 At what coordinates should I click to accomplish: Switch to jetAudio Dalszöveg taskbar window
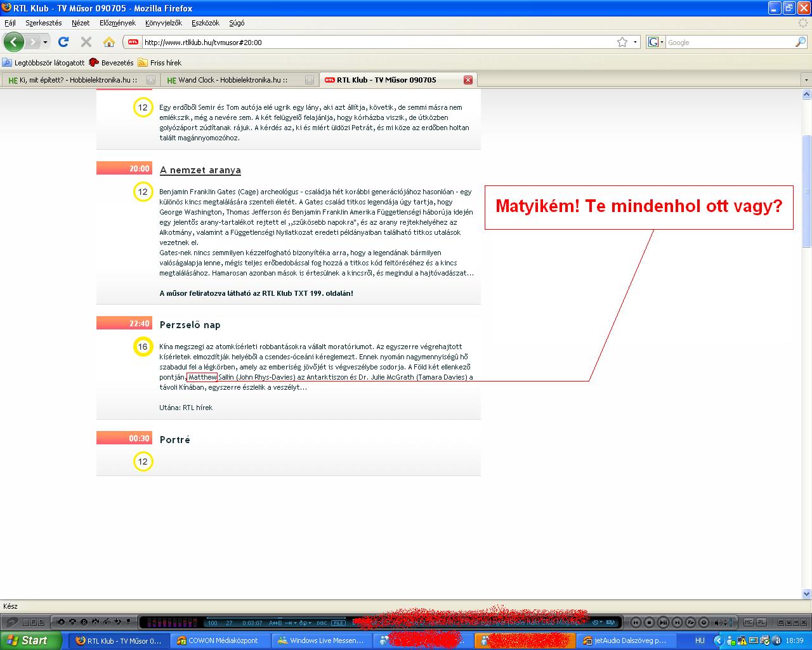pyautogui.click(x=627, y=640)
